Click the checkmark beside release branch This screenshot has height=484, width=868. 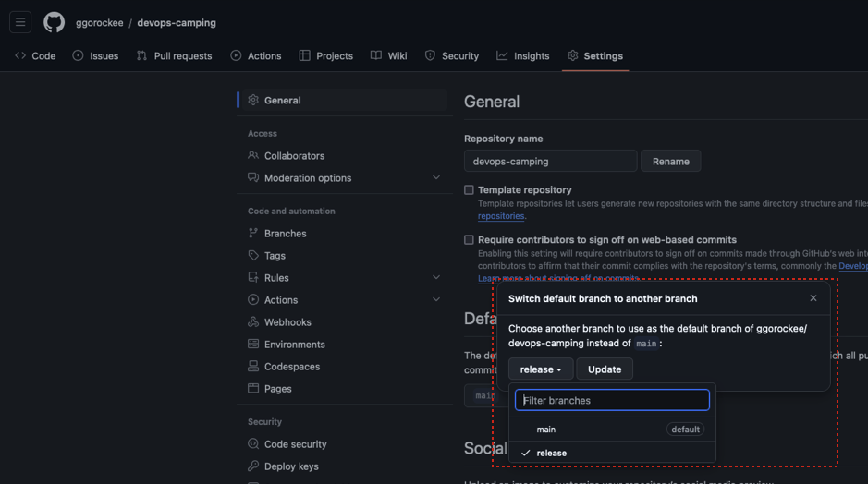(x=526, y=453)
